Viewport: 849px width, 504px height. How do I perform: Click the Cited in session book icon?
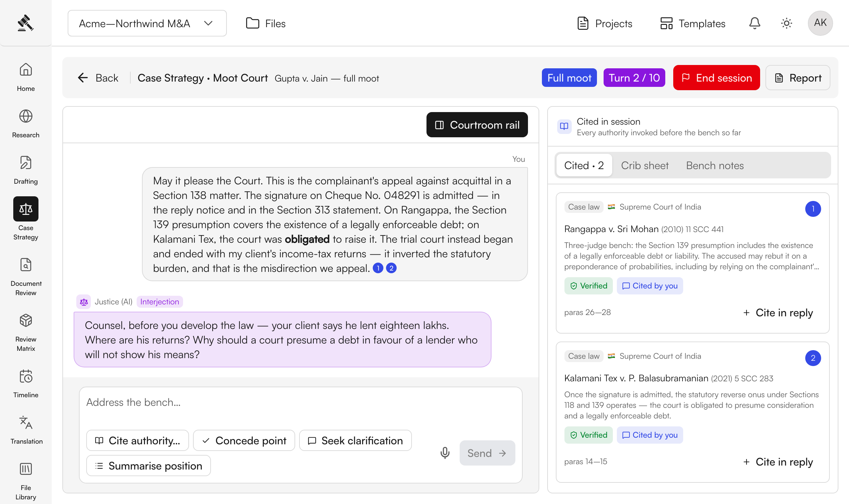point(564,126)
